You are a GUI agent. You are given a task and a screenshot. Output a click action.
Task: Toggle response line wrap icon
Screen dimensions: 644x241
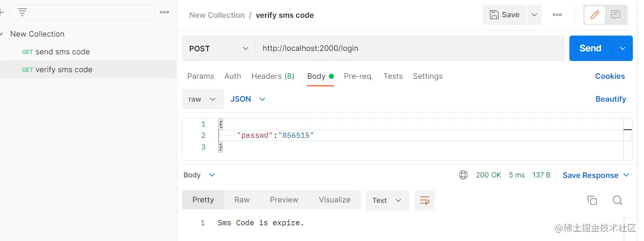[x=425, y=200]
